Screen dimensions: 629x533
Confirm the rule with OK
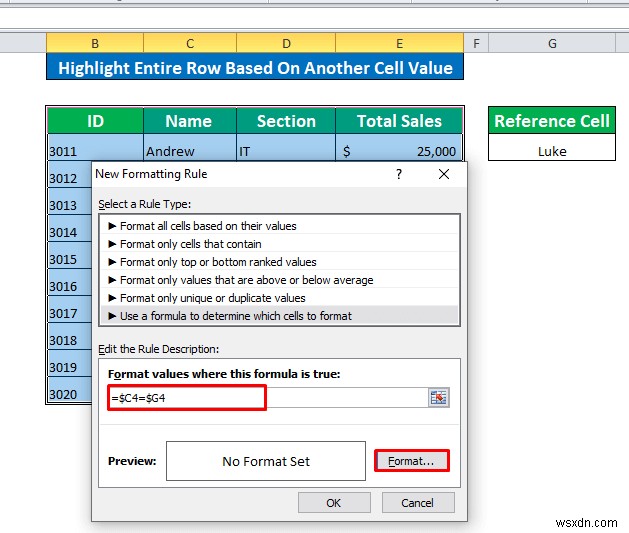[x=334, y=503]
